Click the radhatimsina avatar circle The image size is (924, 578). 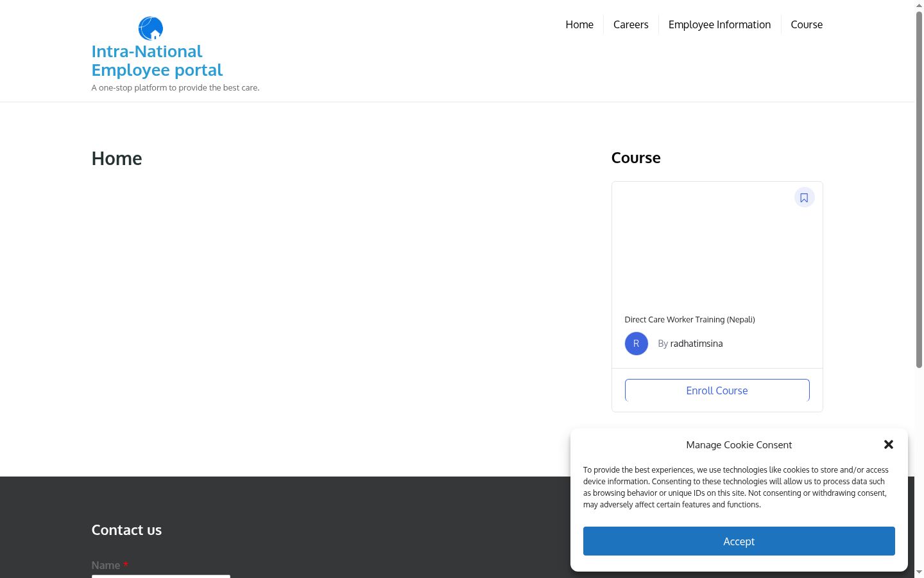coord(636,344)
